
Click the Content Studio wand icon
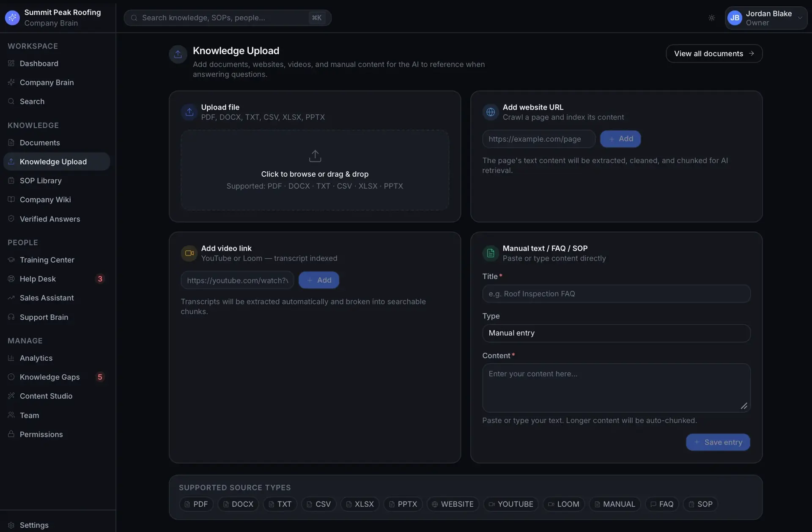pyautogui.click(x=11, y=396)
